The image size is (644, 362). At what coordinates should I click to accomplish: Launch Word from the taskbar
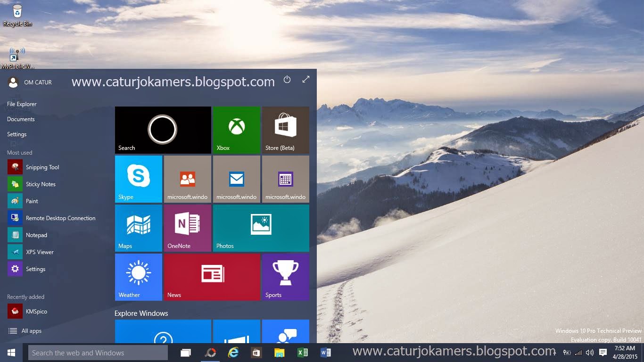pos(326,353)
